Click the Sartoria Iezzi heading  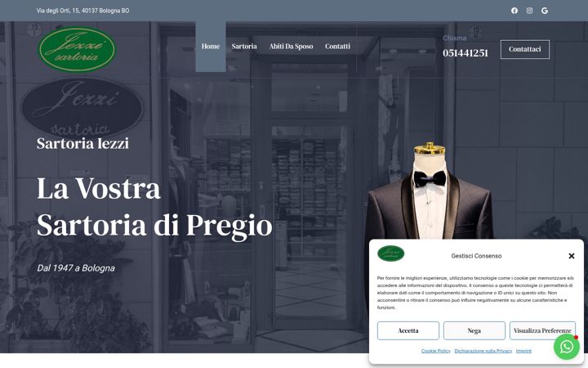[x=82, y=143]
